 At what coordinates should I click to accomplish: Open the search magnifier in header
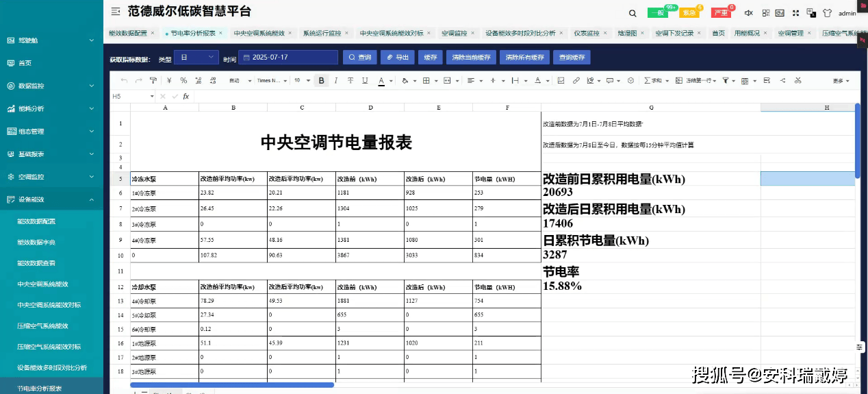tap(633, 13)
